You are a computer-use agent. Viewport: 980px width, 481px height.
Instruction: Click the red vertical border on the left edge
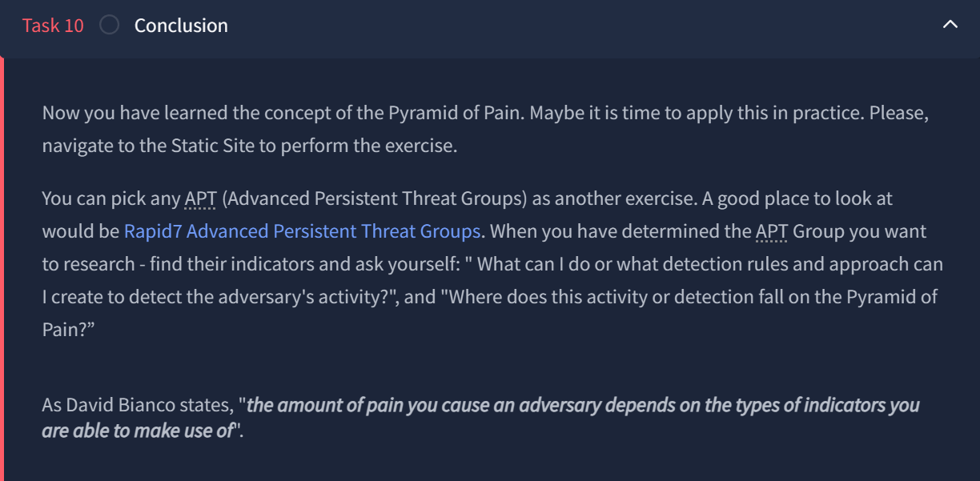pos(2,269)
